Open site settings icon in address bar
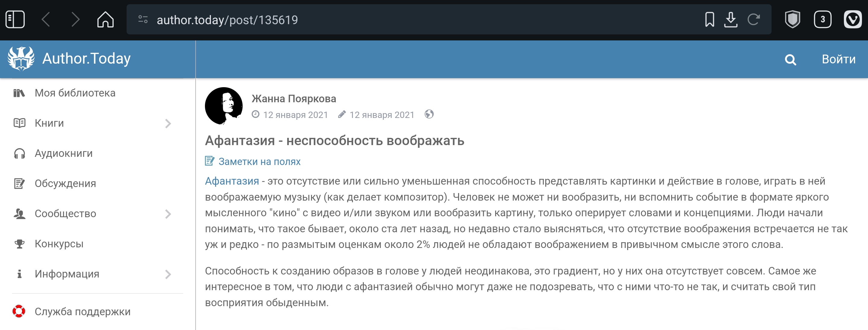 [x=143, y=20]
